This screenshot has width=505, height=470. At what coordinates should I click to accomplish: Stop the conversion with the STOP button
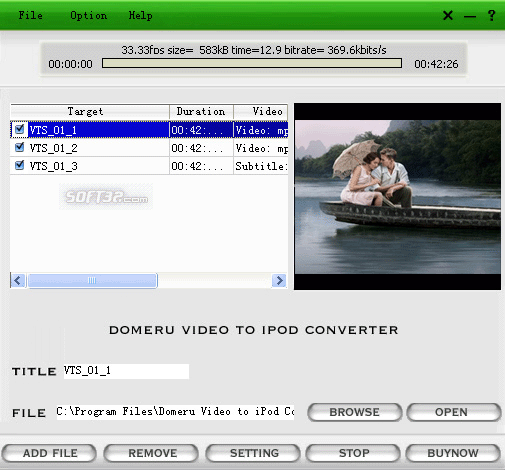tap(353, 453)
